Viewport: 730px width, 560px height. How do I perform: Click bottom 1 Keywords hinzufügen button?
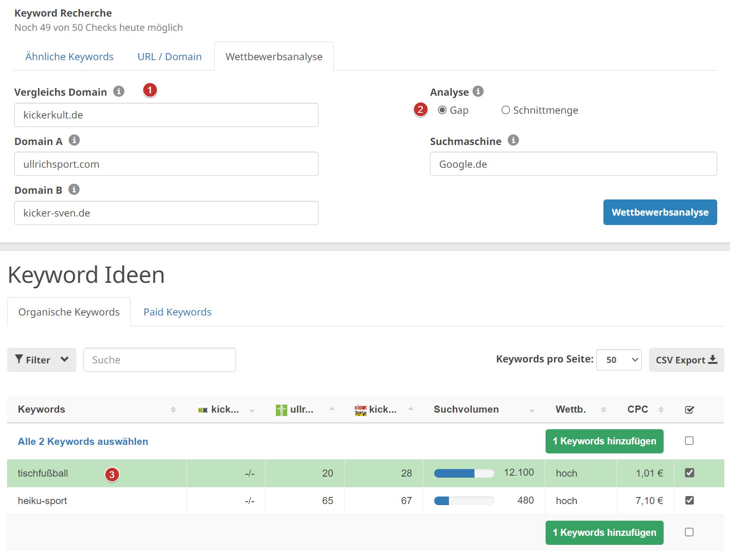pos(604,533)
